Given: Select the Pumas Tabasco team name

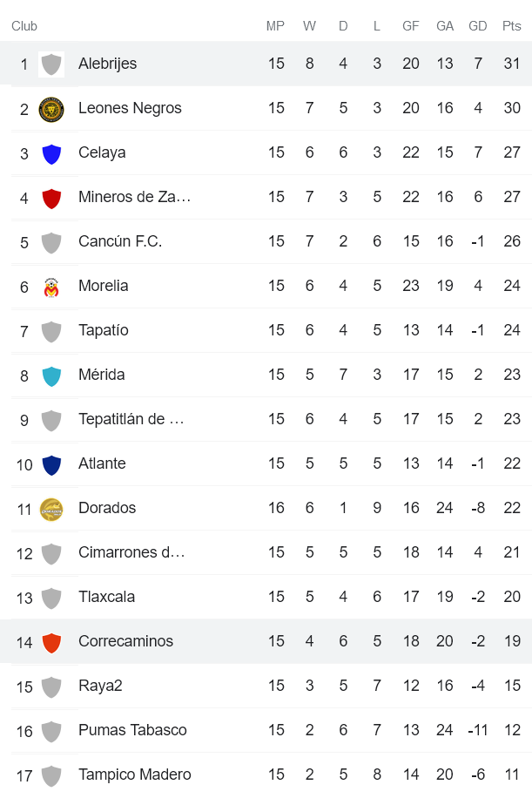Looking at the screenshot, I should point(132,730).
